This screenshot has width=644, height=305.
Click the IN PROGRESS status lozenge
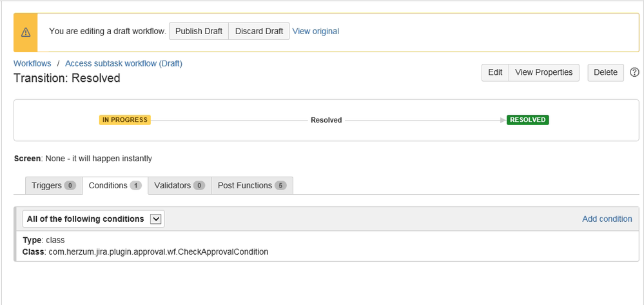125,120
